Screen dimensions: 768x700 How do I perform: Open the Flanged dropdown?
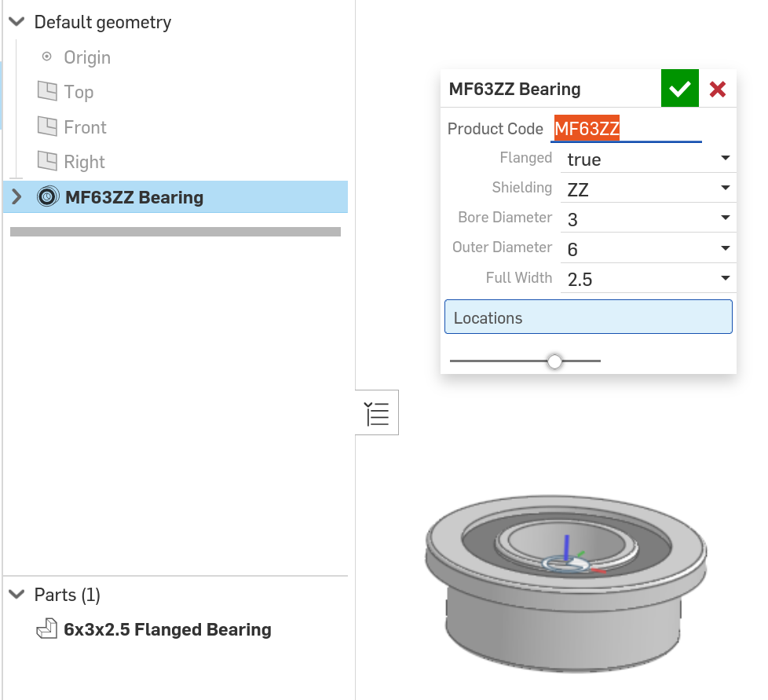click(x=648, y=159)
